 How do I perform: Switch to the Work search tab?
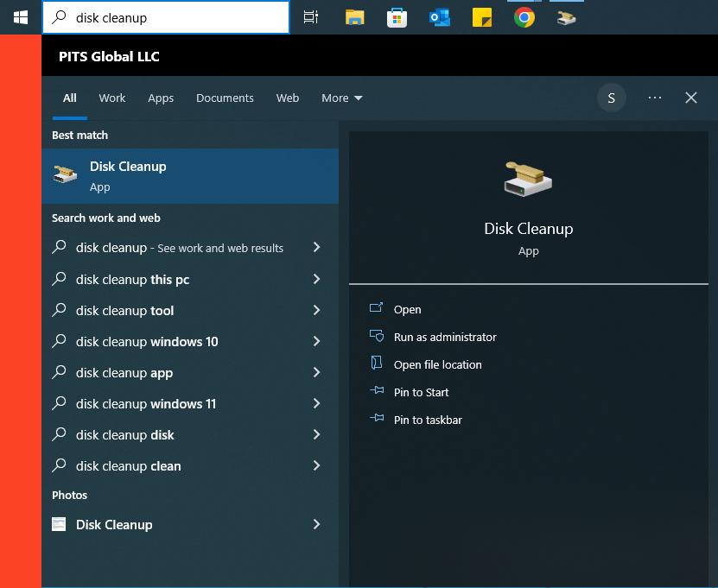click(112, 98)
